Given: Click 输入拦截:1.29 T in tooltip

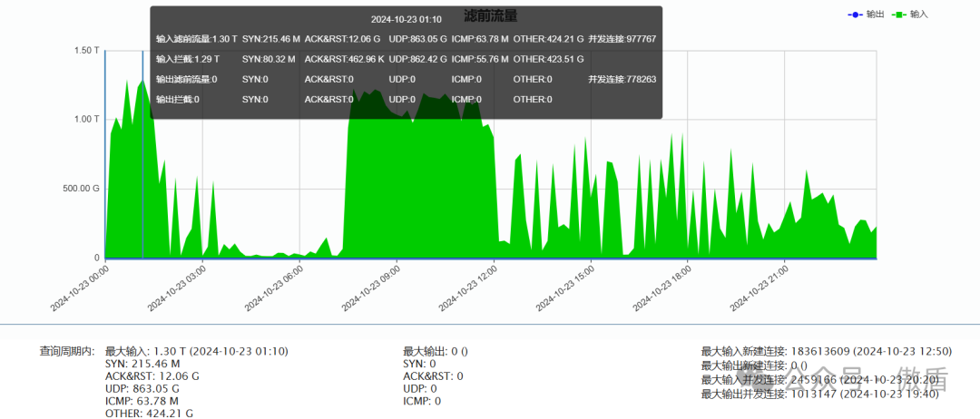Looking at the screenshot, I should point(188,59).
